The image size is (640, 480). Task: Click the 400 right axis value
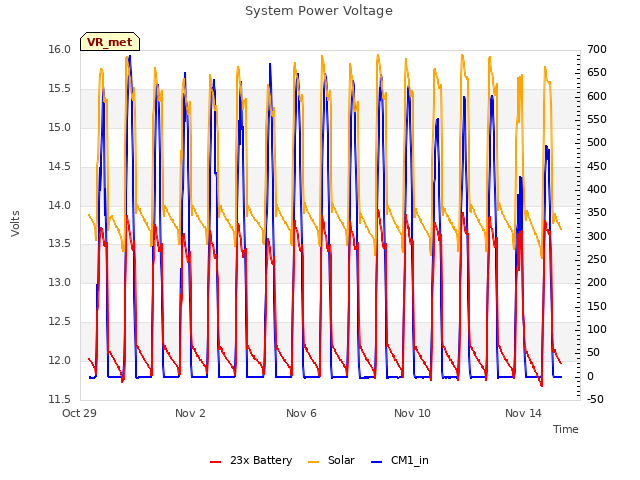coord(597,189)
